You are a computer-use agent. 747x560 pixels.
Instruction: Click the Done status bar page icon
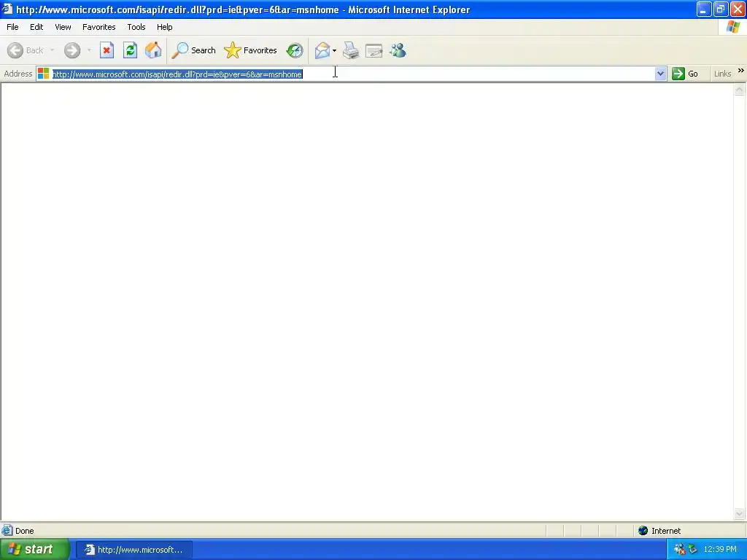click(7, 531)
